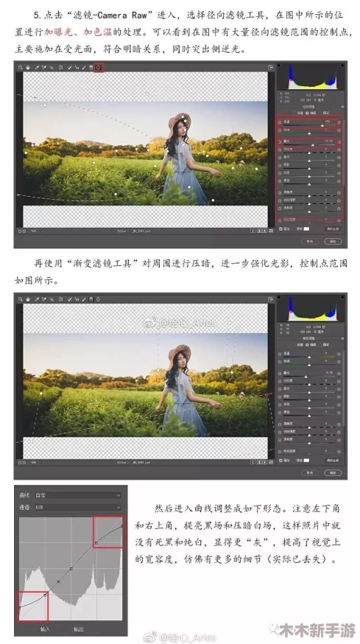Click 输入 field label in Curves panel
Viewport: 360px width, 644px height.
point(45,629)
